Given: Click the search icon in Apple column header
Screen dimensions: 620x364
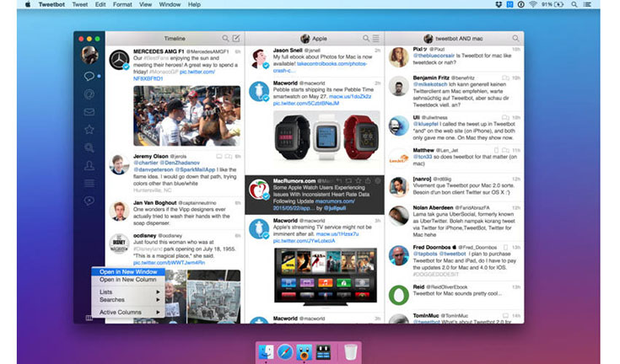Looking at the screenshot, I should [x=366, y=38].
